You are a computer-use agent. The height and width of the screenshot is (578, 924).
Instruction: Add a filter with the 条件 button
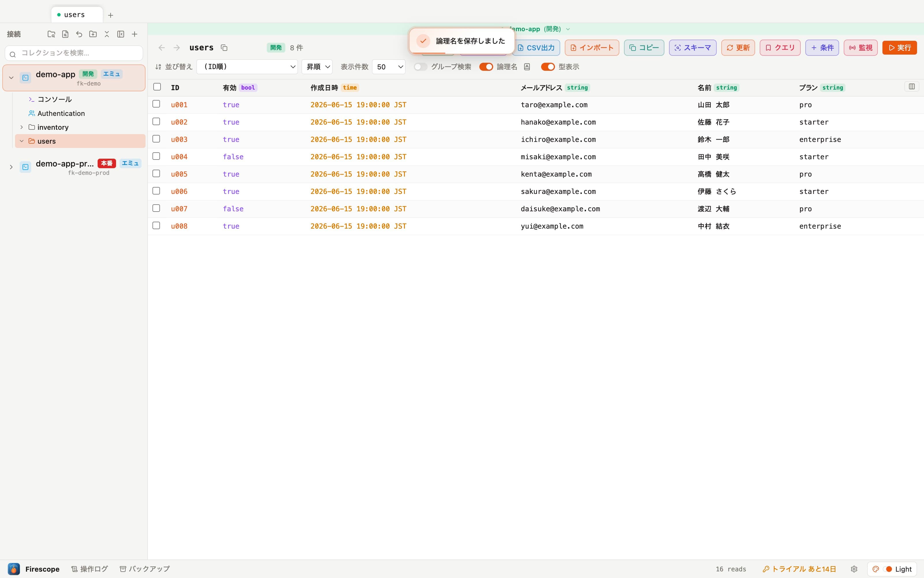click(822, 48)
